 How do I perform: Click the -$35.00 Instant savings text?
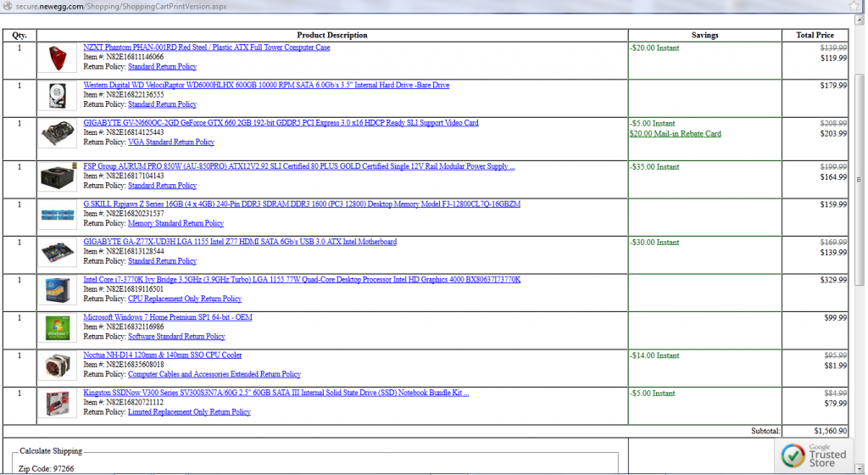(x=654, y=166)
